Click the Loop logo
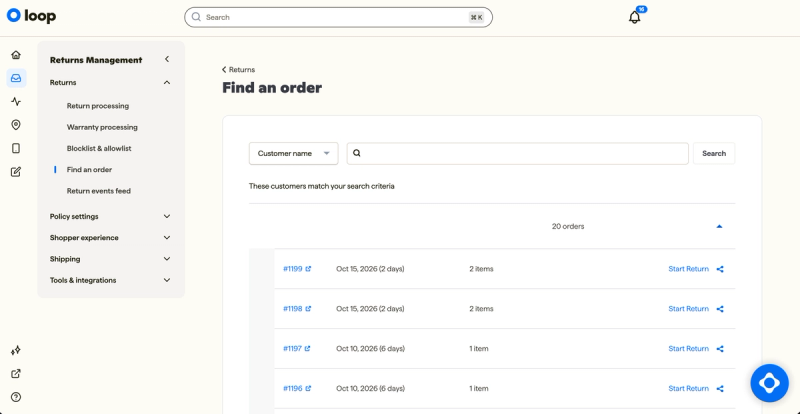The width and height of the screenshot is (800, 414). click(x=31, y=16)
